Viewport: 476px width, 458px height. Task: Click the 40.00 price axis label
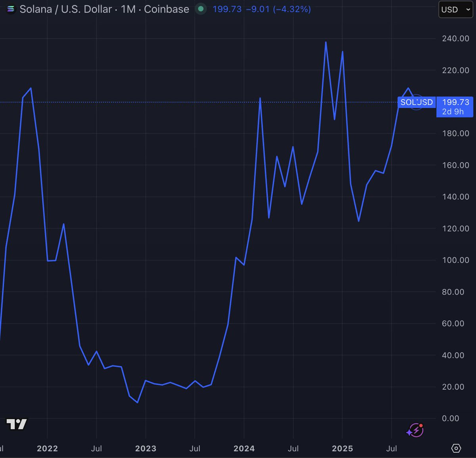(x=453, y=355)
